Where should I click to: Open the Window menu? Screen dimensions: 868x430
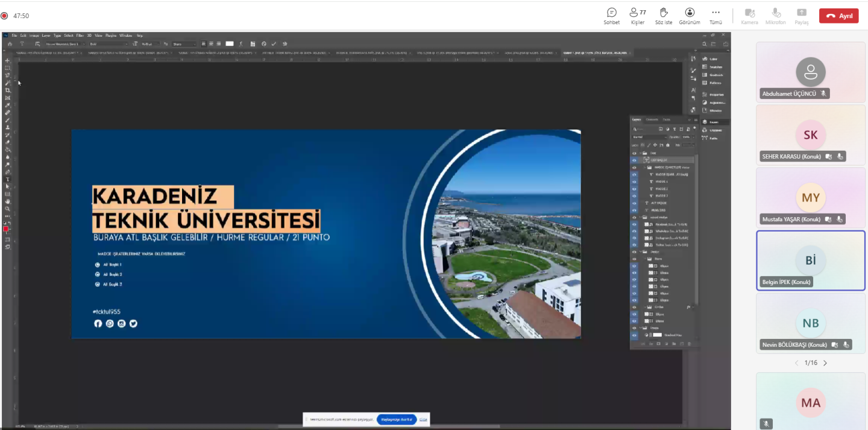(125, 36)
